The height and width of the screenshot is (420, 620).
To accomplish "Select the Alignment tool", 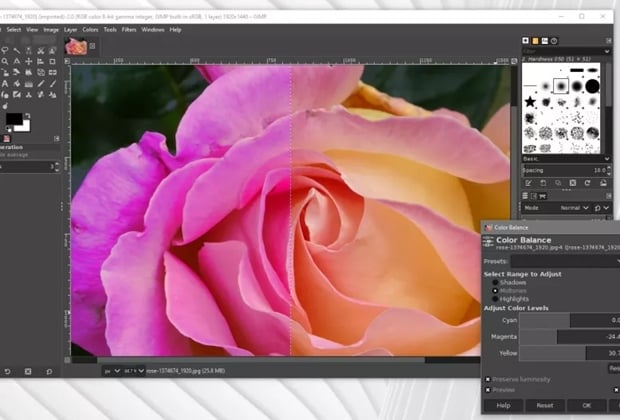I will click(x=40, y=62).
